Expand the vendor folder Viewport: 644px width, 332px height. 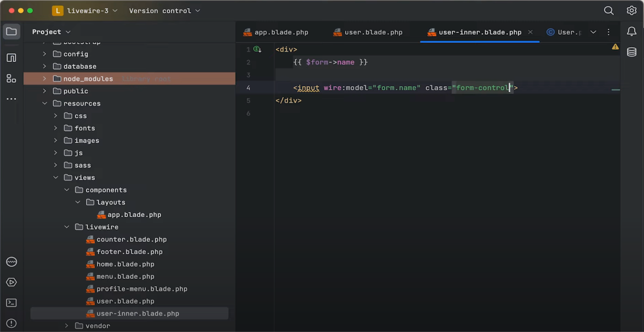coord(67,326)
